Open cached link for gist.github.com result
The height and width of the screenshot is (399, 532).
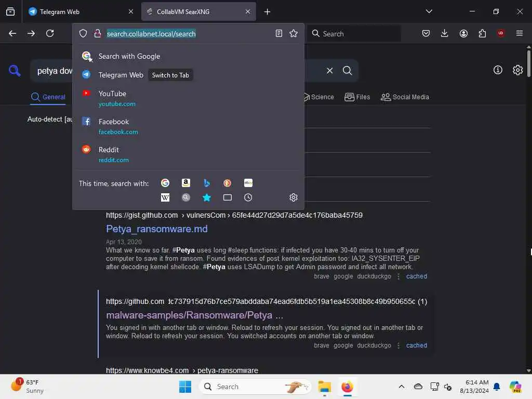[416, 276]
